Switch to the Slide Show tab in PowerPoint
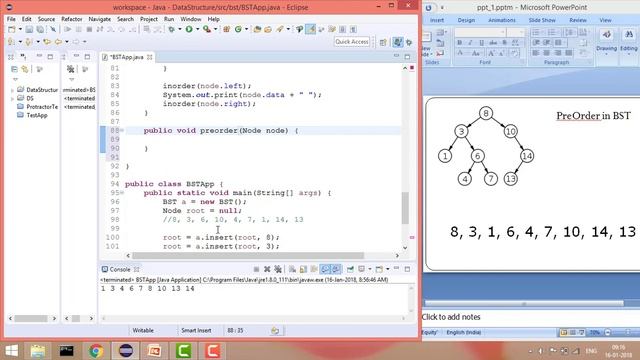640x360 pixels. tap(542, 20)
